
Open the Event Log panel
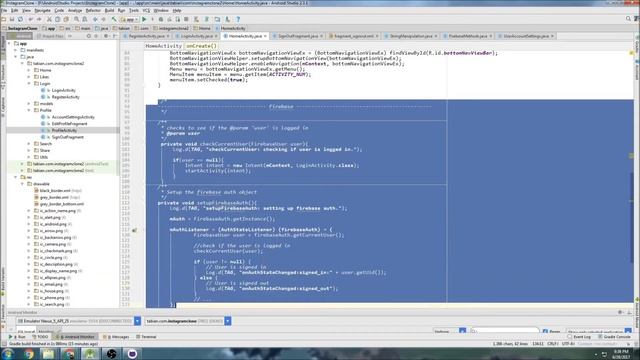579,337
